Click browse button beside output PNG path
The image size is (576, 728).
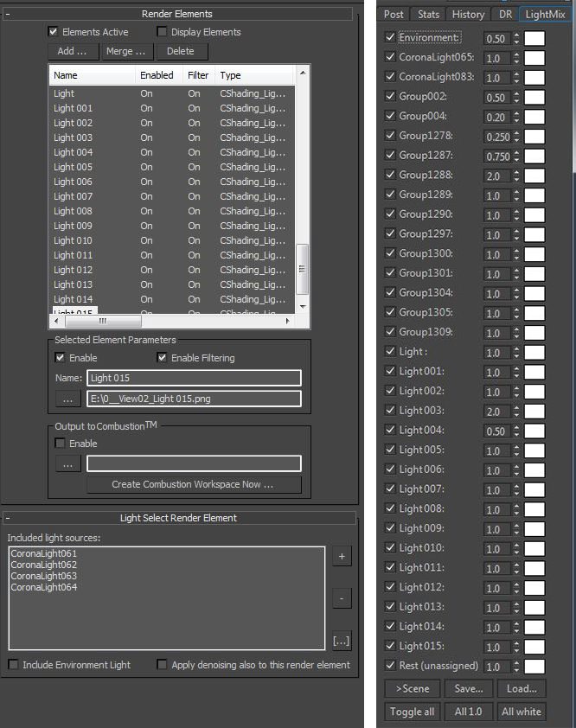tap(67, 399)
